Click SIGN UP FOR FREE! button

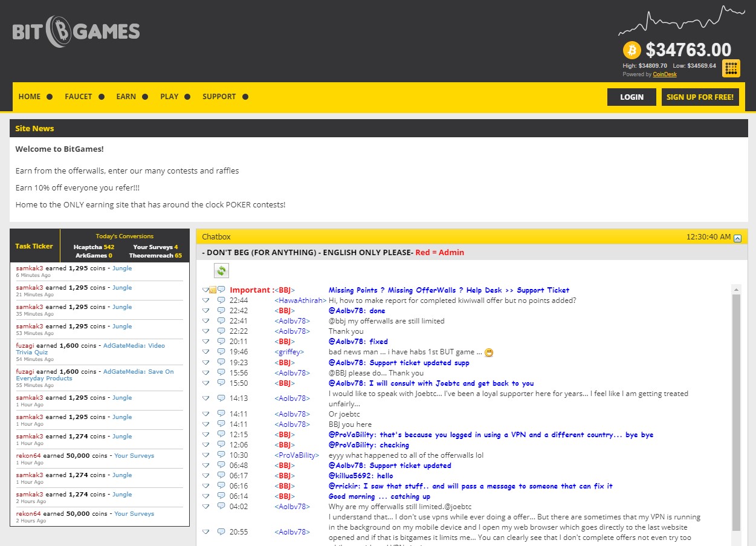point(700,97)
